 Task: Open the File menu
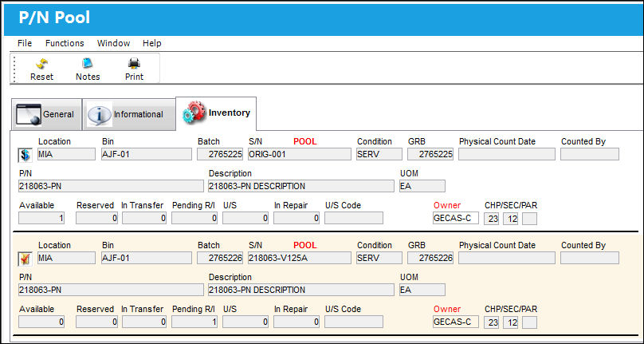click(25, 43)
